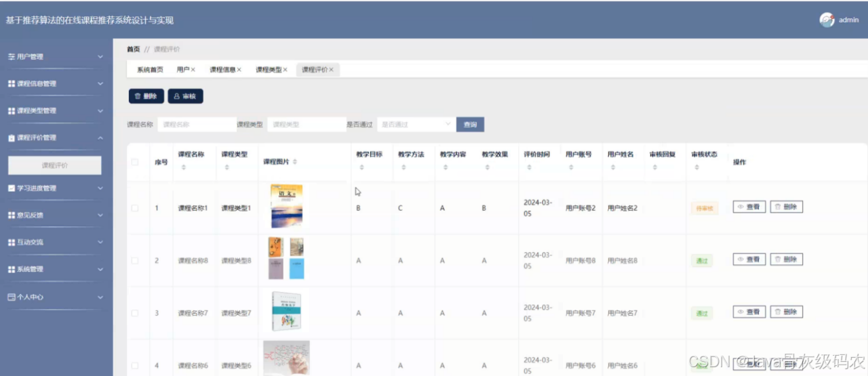Viewport: 868px width, 376px height.
Task: Click the 个人中心 sidebar icon
Action: (11, 297)
